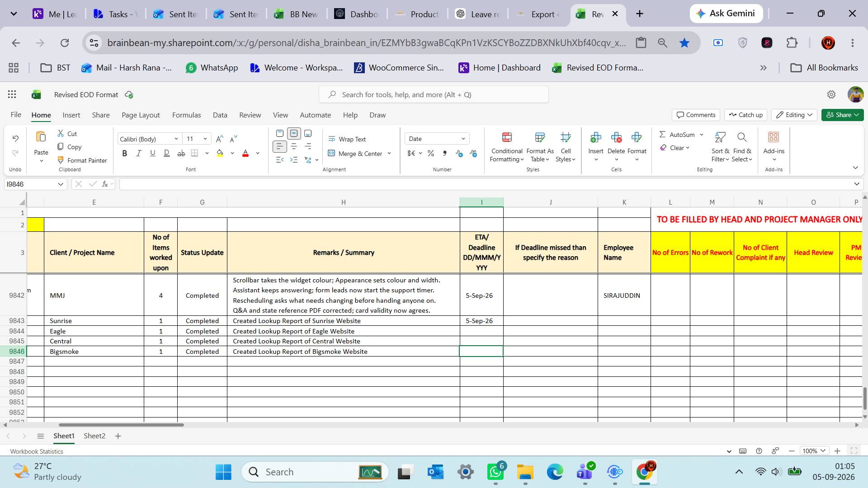Switch to Sheet2 tab

click(x=94, y=436)
